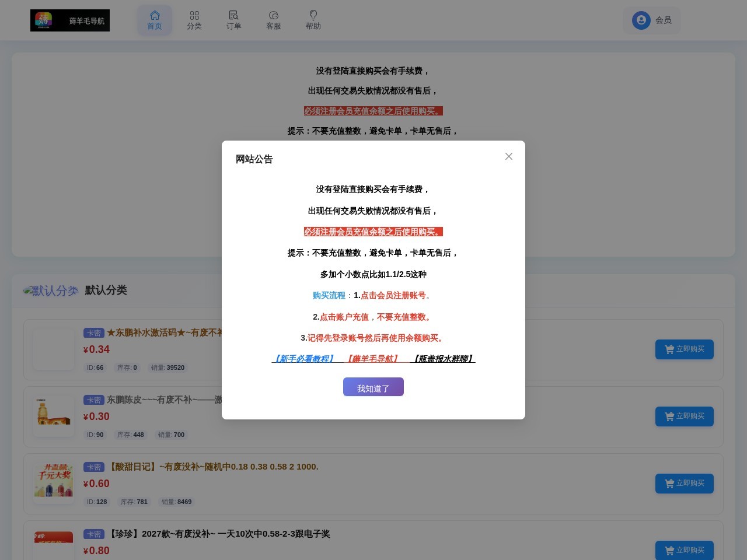Click the 卡密 tag on 东鹏陈皮

click(x=94, y=400)
